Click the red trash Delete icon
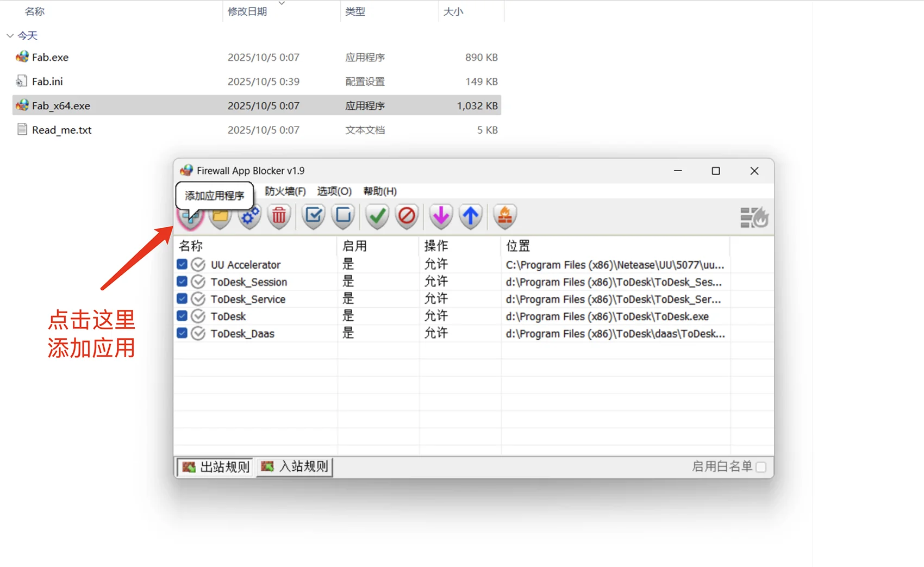This screenshot has width=924, height=567. tap(279, 216)
